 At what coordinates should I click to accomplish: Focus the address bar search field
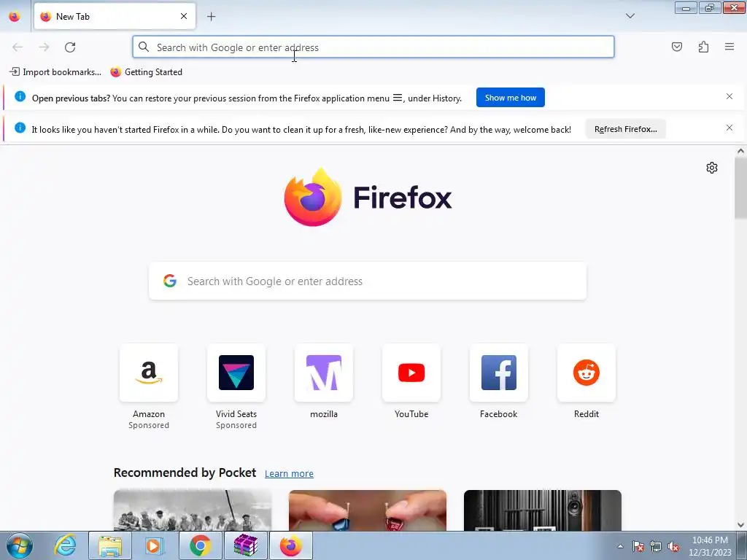(x=373, y=47)
